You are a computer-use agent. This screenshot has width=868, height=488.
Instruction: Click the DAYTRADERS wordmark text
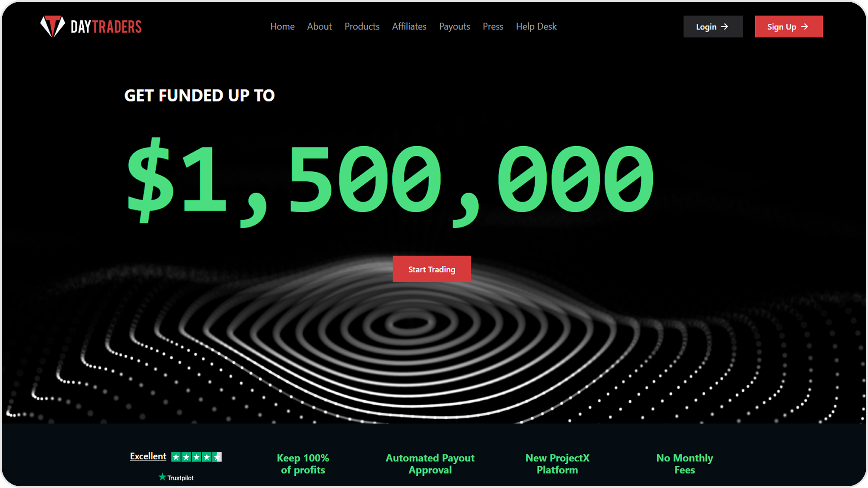(x=106, y=27)
